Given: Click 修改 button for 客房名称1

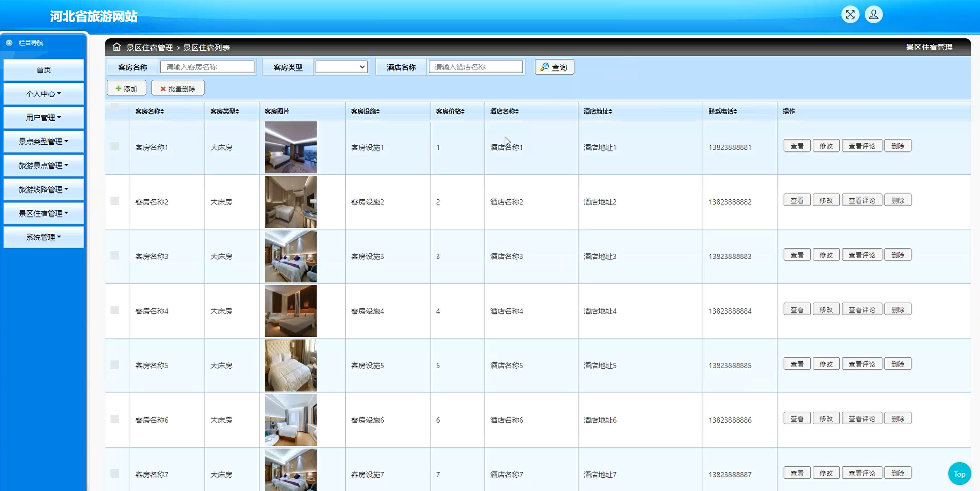Looking at the screenshot, I should [826, 146].
